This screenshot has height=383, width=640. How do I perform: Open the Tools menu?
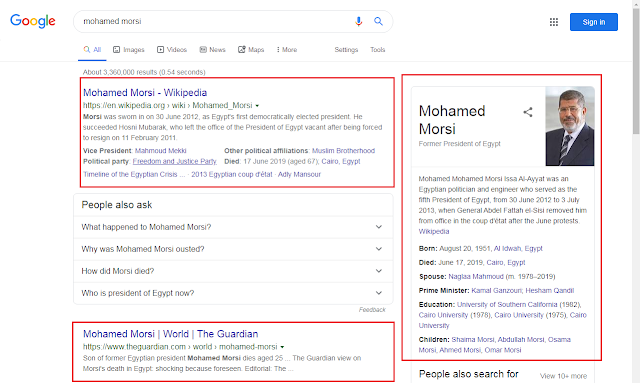click(x=378, y=50)
